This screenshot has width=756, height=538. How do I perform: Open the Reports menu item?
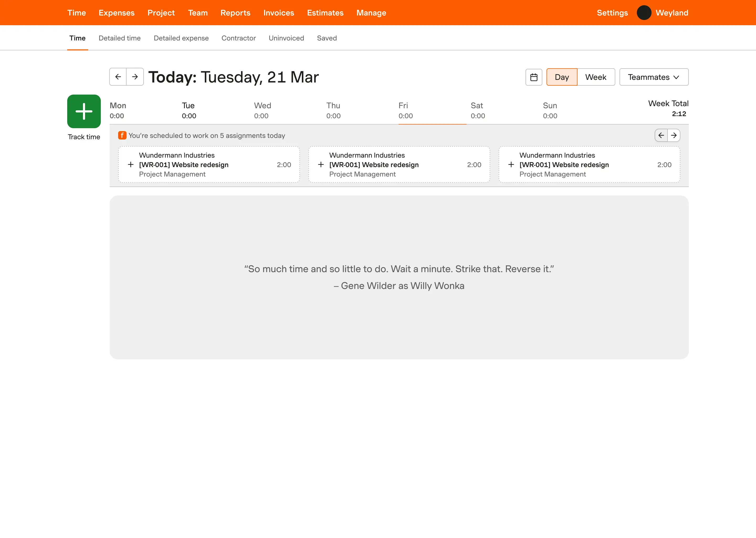pyautogui.click(x=235, y=13)
